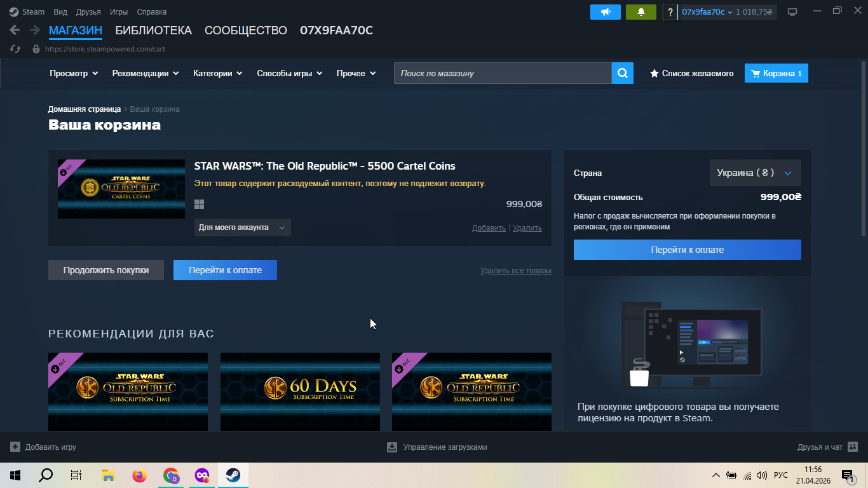Screen dimensions: 868x488
Task: Expand the Просмотр store menu
Action: (74, 73)
